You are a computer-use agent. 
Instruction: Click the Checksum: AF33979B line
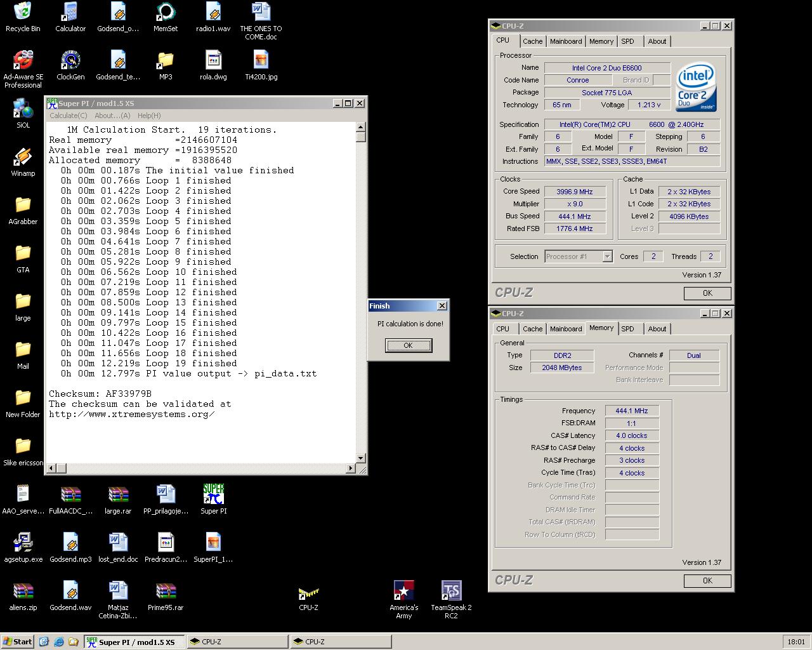tap(100, 394)
